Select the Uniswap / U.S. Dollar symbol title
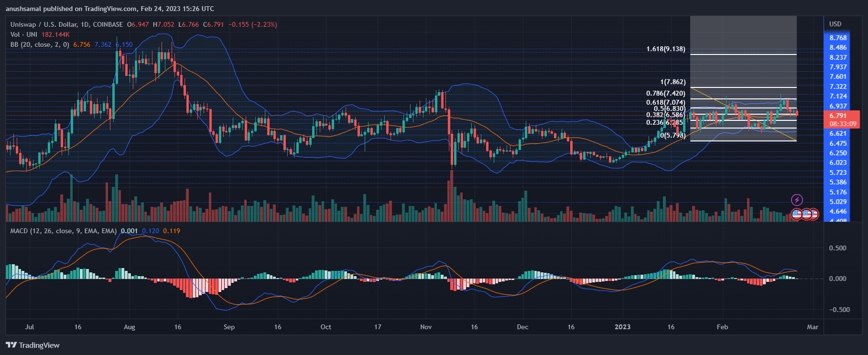The width and height of the screenshot is (868, 355). point(67,24)
